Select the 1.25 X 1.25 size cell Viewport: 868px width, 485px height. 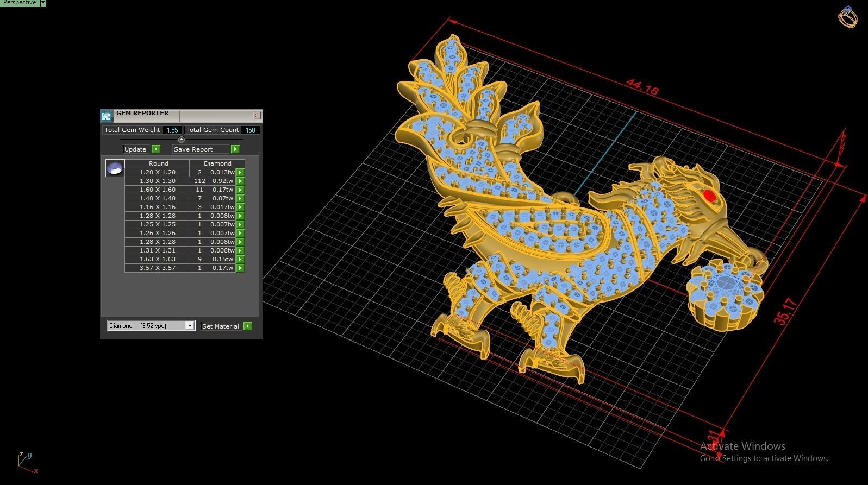[158, 224]
